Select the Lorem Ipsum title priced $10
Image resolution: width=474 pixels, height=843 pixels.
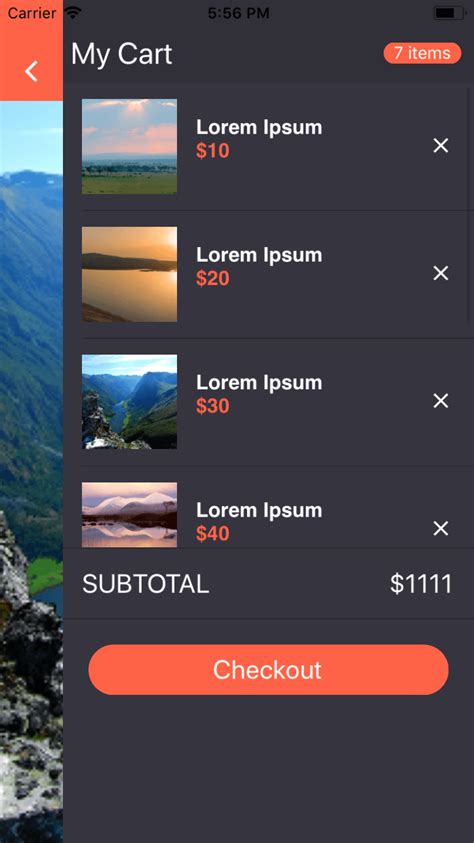click(259, 127)
